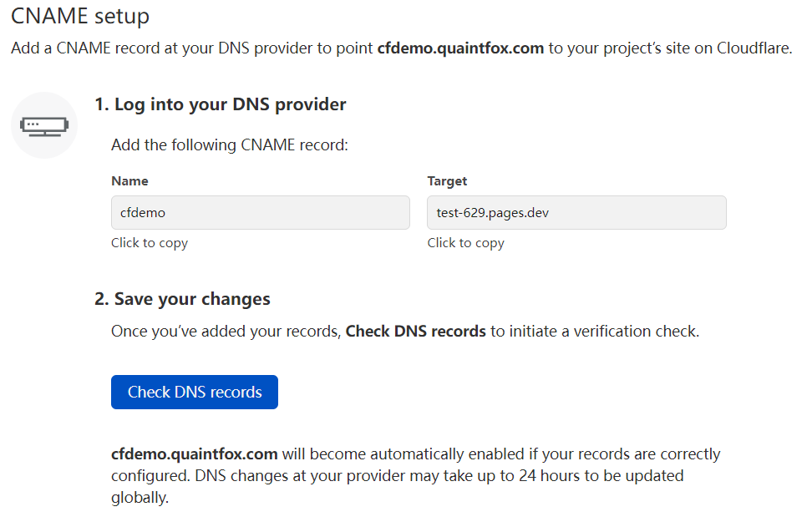Screen dimensions: 812x522
Task: Click bold Check DNS records text in paragraph
Action: click(415, 332)
